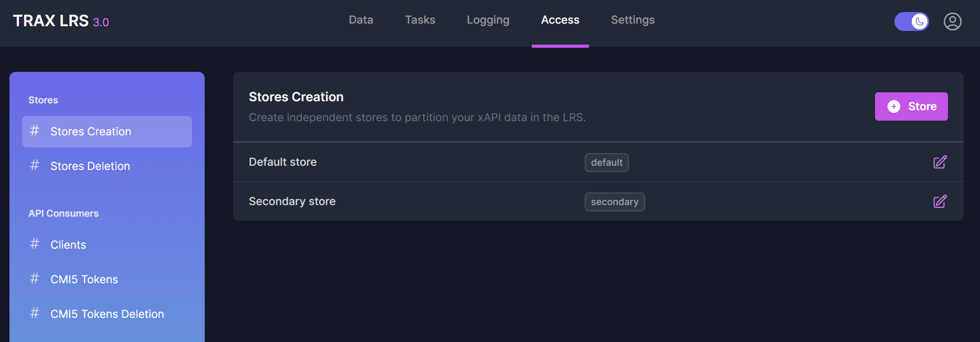Toggle the dark mode switch
Viewport: 980px width, 342px height.
tap(911, 22)
